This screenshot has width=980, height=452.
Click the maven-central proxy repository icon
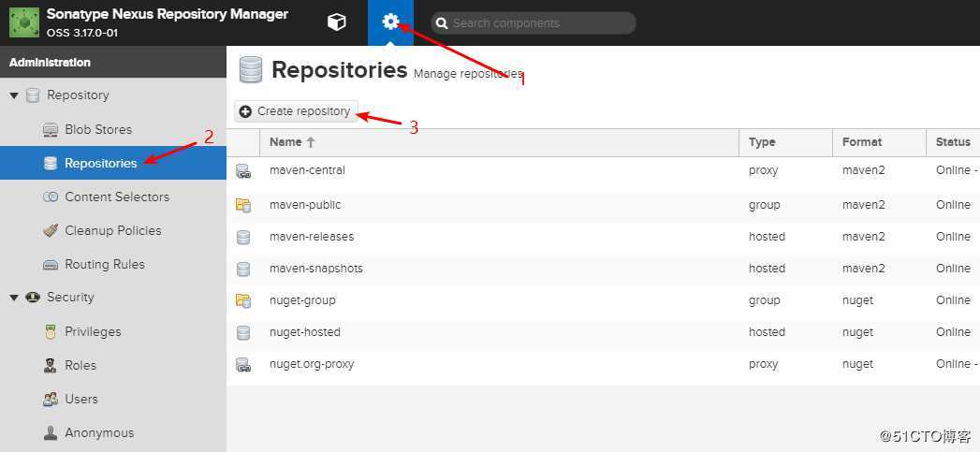(x=243, y=171)
